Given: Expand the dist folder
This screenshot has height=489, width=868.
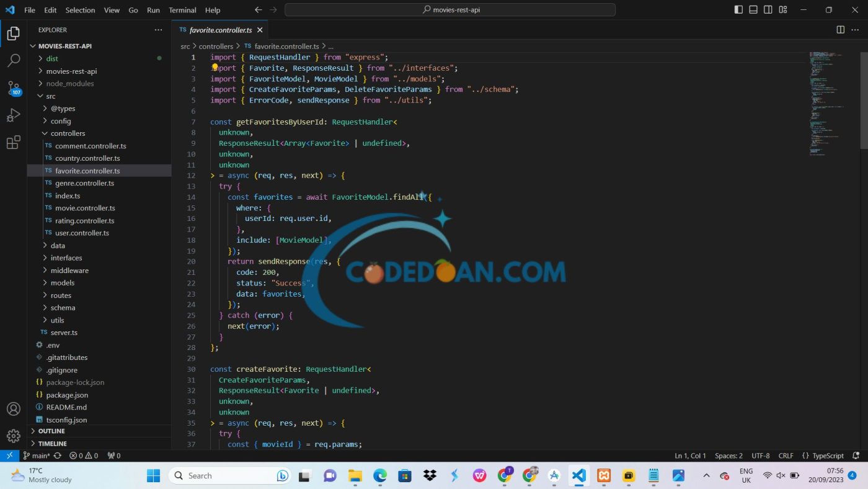Looking at the screenshot, I should point(99,58).
